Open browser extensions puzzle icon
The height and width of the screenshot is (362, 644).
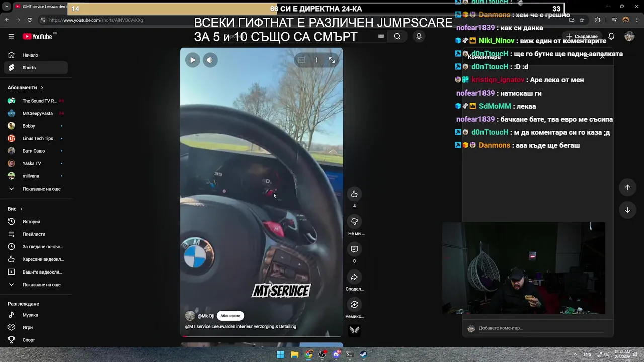tap(598, 20)
